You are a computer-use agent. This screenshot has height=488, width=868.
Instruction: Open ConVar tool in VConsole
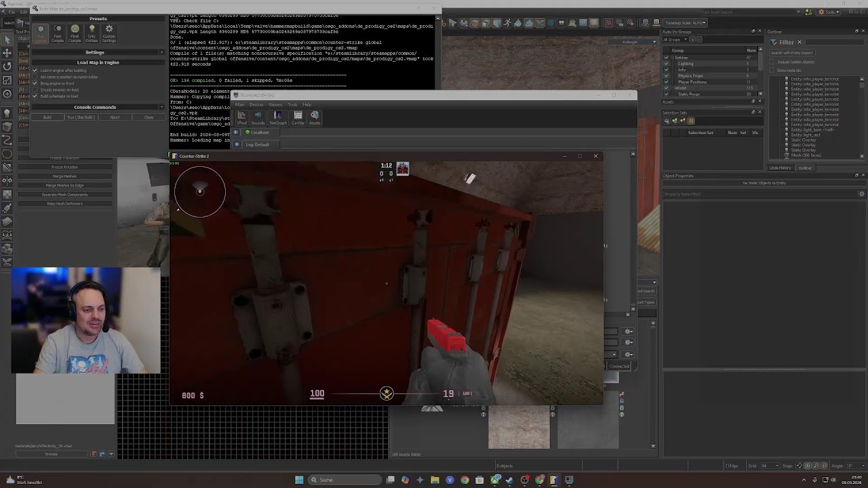coord(298,118)
